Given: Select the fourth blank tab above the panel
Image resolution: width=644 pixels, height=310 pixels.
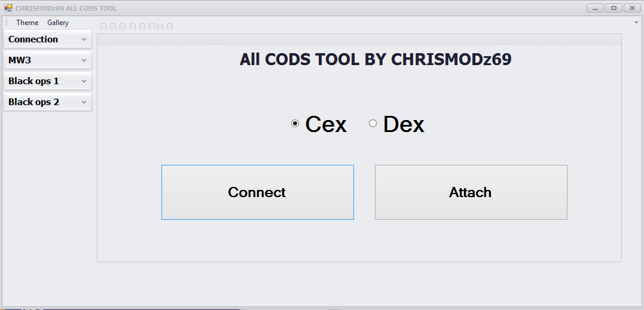Looking at the screenshot, I should (133, 27).
